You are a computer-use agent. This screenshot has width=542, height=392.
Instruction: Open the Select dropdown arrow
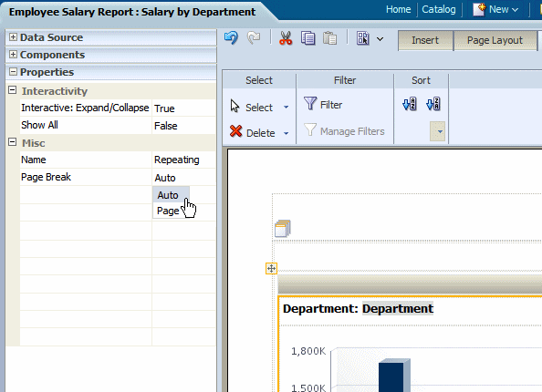pos(287,108)
